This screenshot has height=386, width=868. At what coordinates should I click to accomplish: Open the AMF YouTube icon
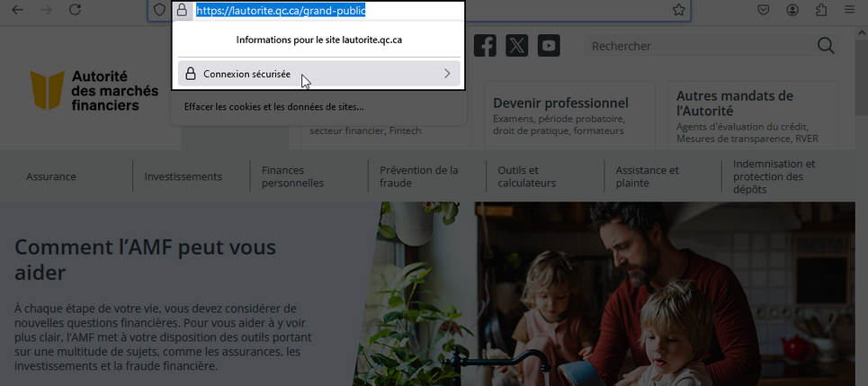coord(549,45)
